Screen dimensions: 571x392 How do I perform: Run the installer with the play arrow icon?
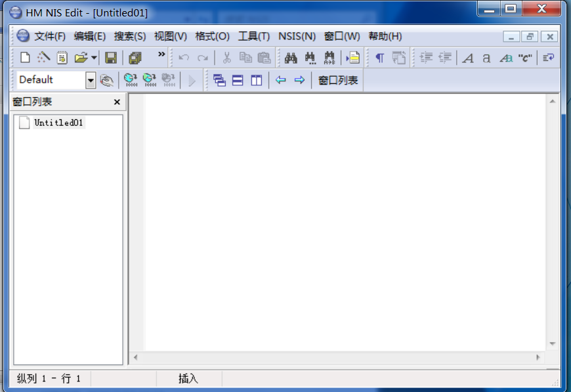click(192, 81)
